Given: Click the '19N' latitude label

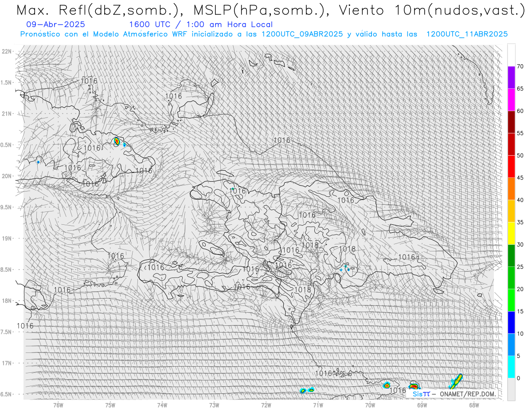Looking at the screenshot, I should point(8,239).
